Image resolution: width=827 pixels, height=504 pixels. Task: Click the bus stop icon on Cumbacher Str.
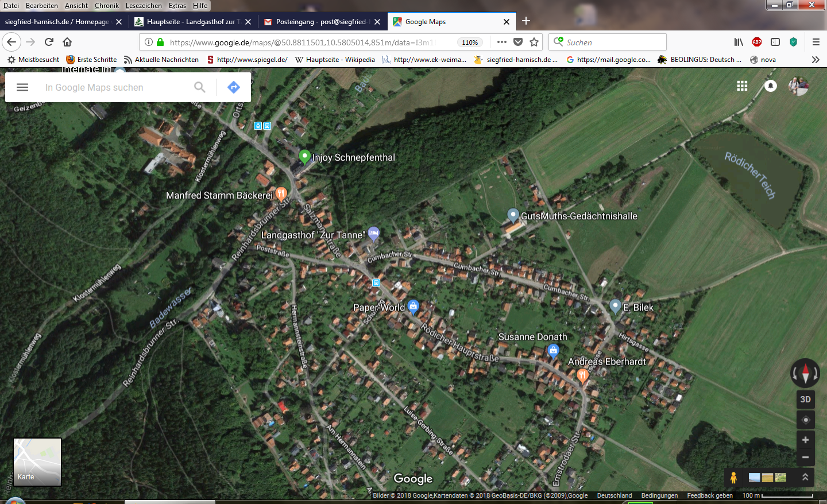(x=376, y=282)
